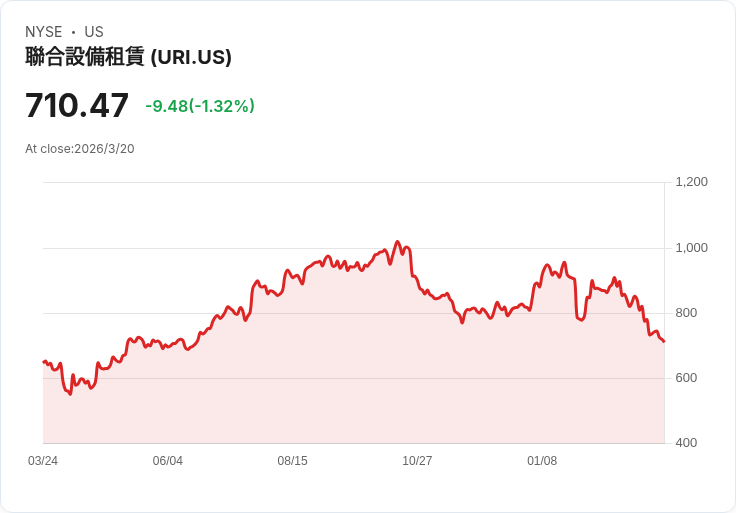Click the highest peak of the price line
Viewport: 736px width, 513px height.
[x=397, y=242]
